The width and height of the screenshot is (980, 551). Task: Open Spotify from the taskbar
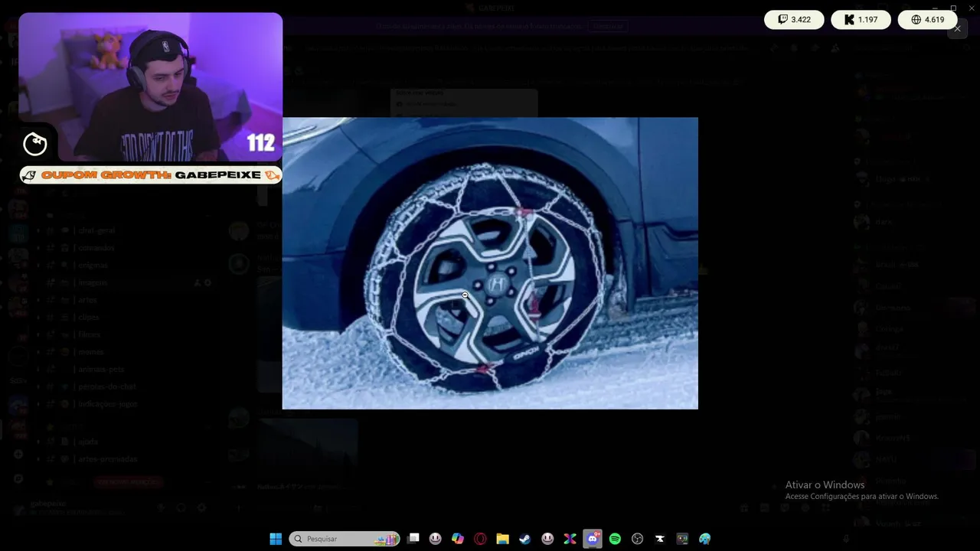pyautogui.click(x=615, y=539)
